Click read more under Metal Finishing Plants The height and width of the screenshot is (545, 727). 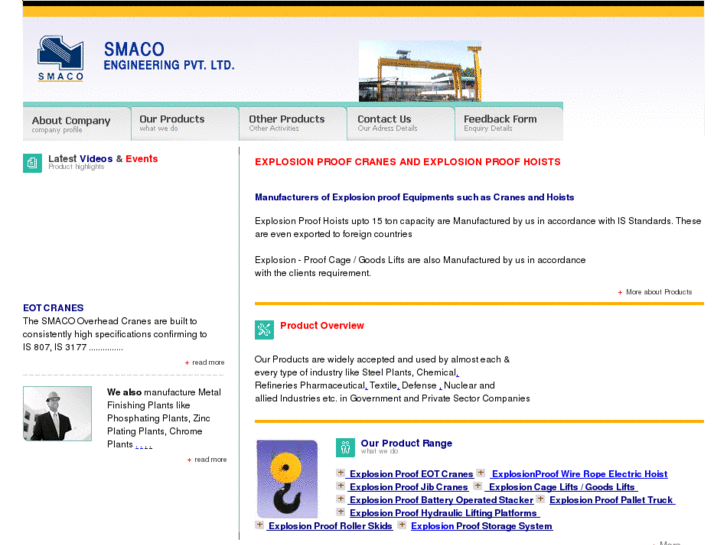click(210, 459)
